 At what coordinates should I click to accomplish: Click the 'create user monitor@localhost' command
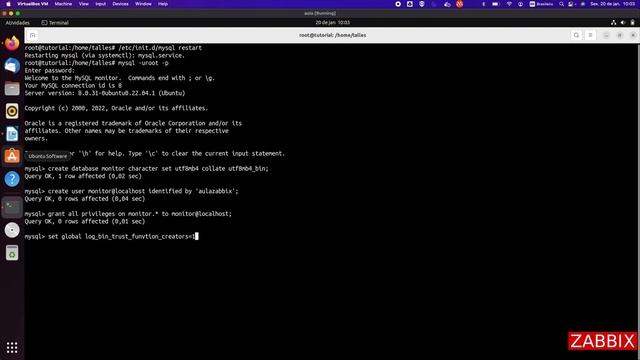(x=131, y=191)
